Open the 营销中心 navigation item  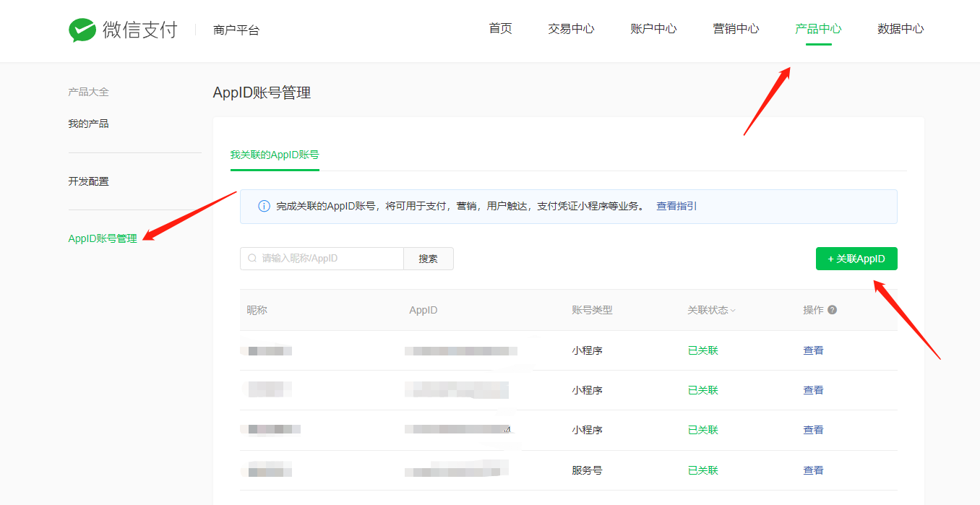pyautogui.click(x=736, y=29)
